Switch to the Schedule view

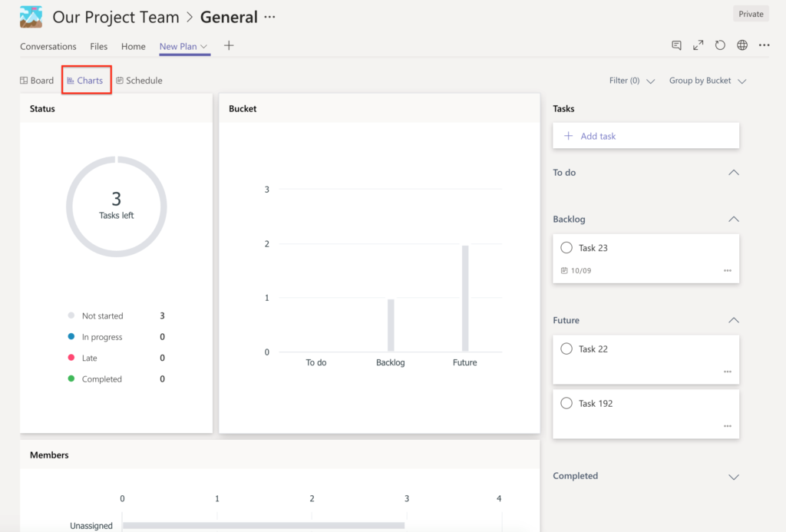[x=139, y=81]
